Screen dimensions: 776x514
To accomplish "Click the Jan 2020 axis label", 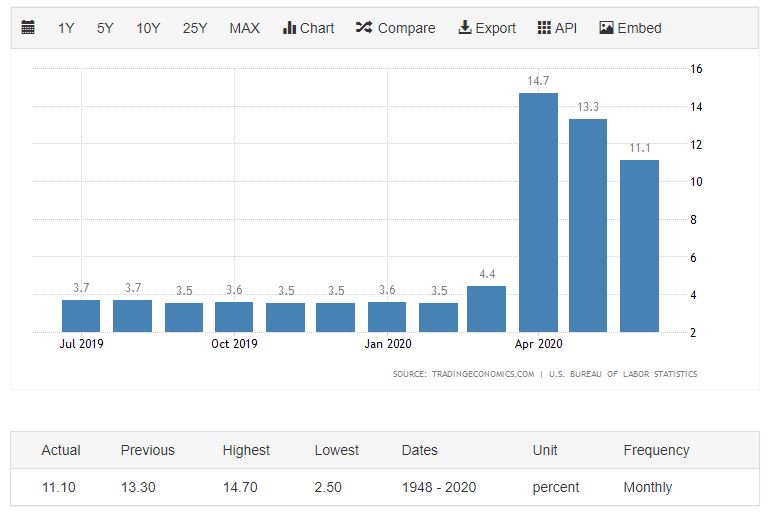I will point(388,344).
